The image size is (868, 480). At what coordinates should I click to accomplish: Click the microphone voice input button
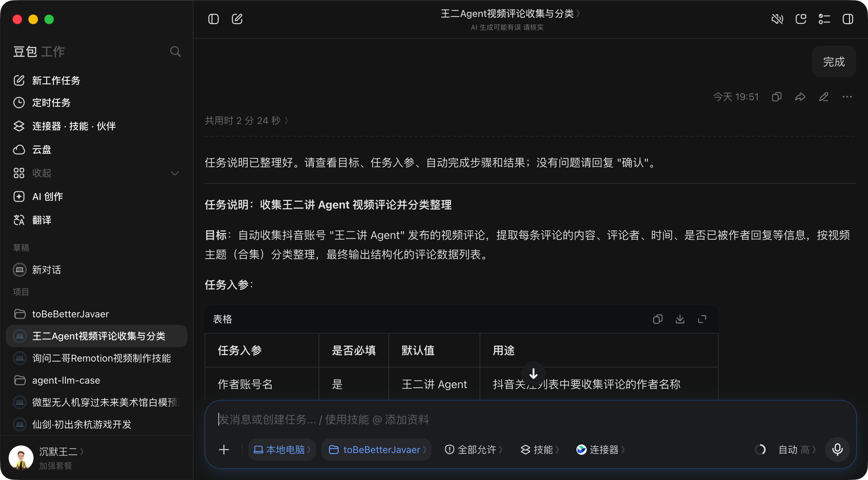point(838,450)
